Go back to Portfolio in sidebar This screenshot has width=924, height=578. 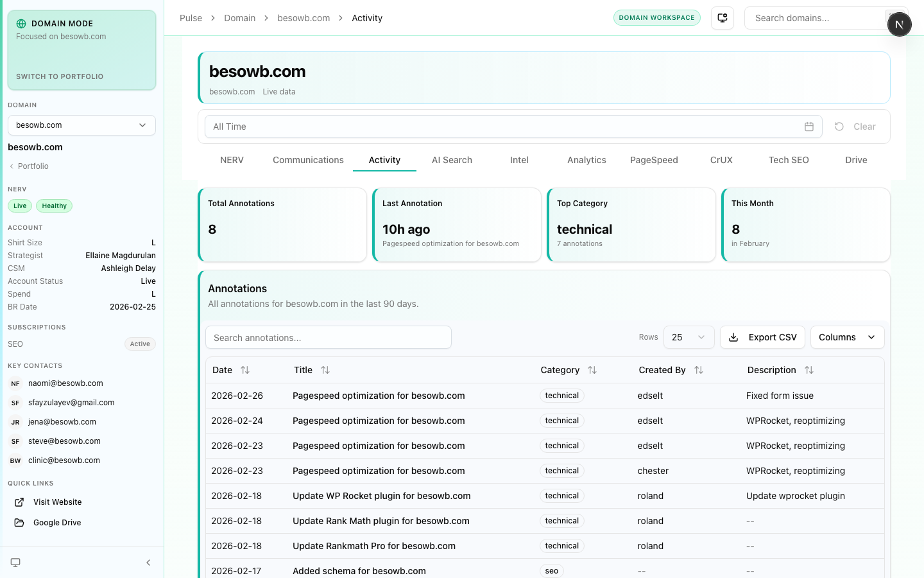click(x=33, y=166)
